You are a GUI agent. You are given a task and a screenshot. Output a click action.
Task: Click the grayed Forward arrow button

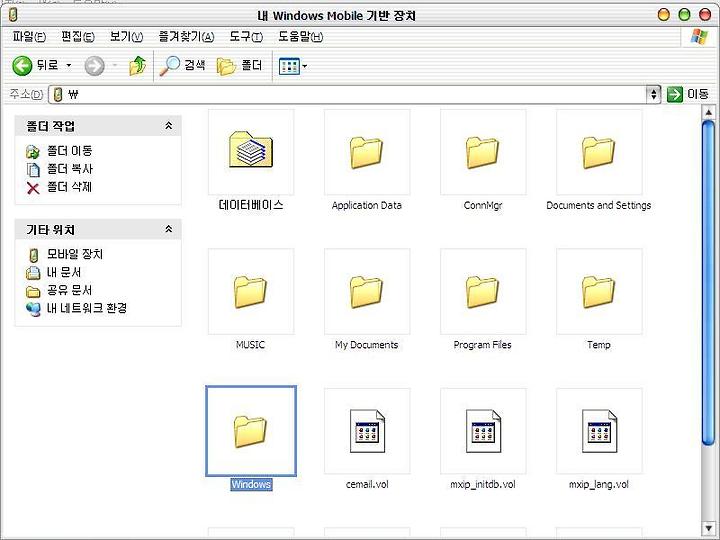point(95,66)
